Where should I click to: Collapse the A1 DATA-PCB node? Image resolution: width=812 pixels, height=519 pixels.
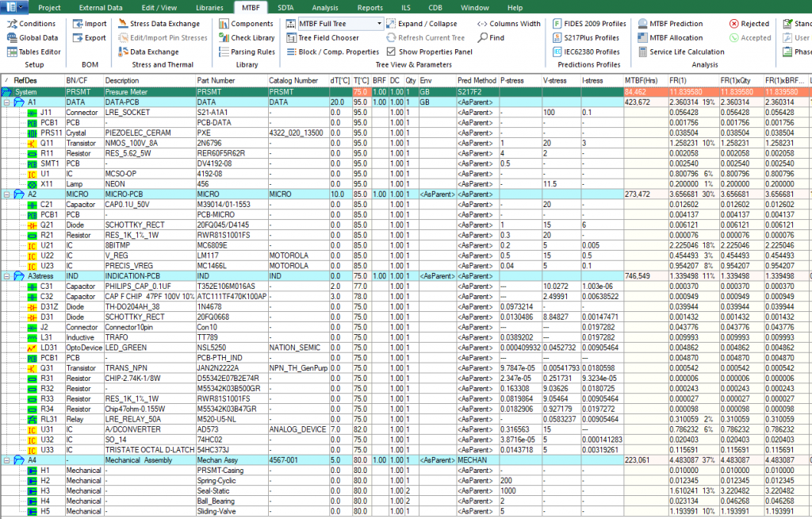pos(6,102)
